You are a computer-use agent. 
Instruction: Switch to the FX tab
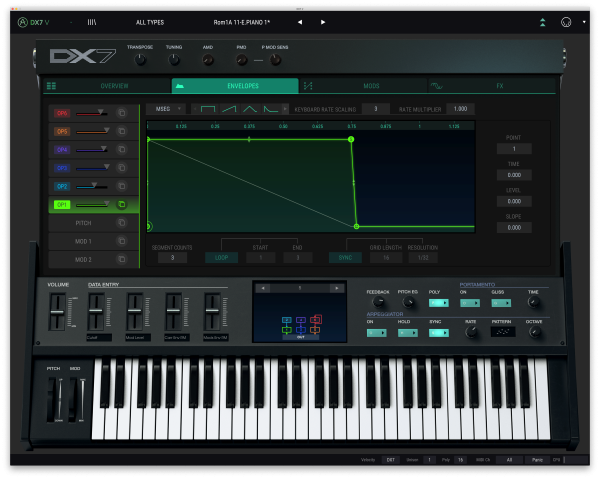point(499,86)
